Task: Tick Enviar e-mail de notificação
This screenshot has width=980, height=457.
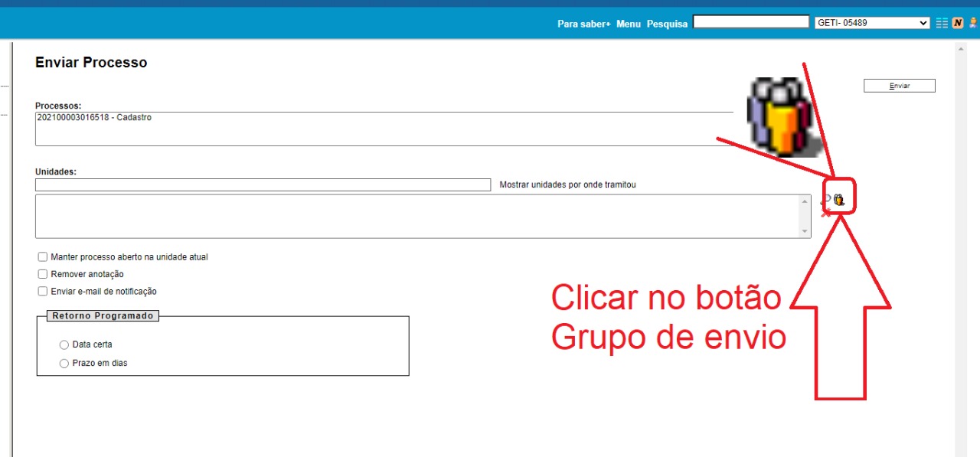Action: (x=43, y=291)
